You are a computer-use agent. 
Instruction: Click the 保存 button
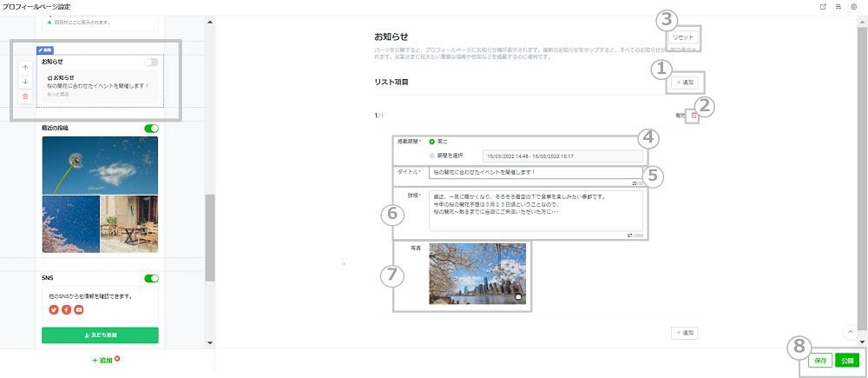[x=820, y=360]
